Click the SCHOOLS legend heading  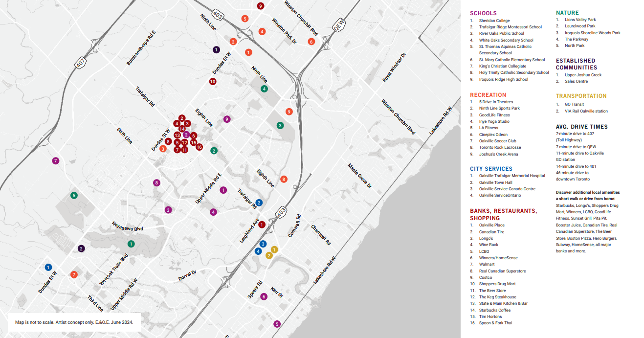(483, 13)
